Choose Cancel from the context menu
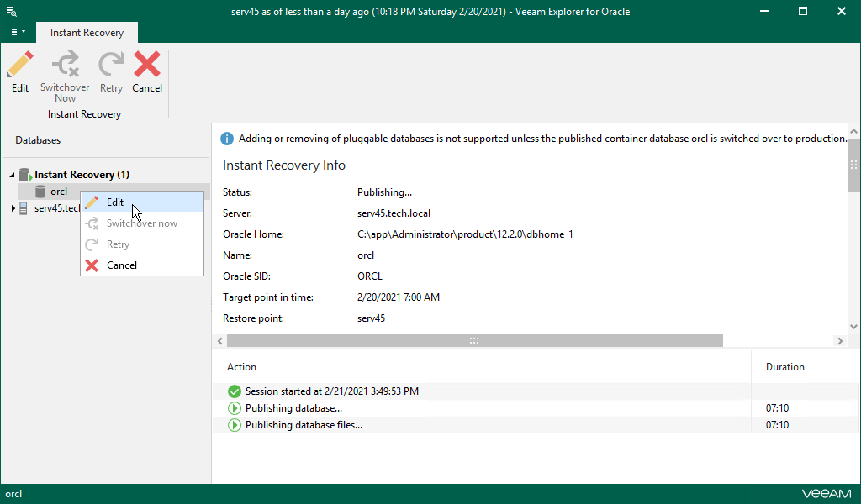861x504 pixels. tap(141, 265)
